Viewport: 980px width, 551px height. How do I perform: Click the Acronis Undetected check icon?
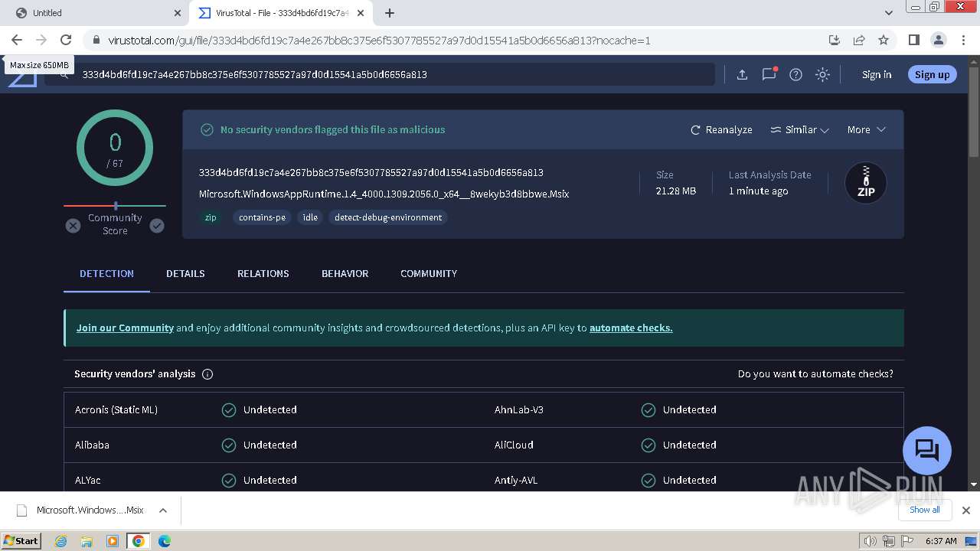(228, 409)
